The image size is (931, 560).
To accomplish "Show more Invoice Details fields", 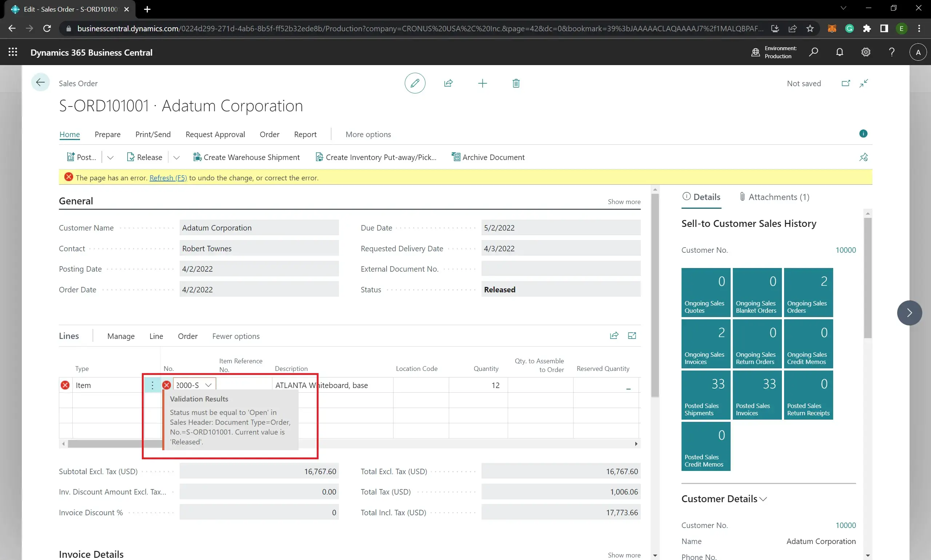I will point(624,555).
